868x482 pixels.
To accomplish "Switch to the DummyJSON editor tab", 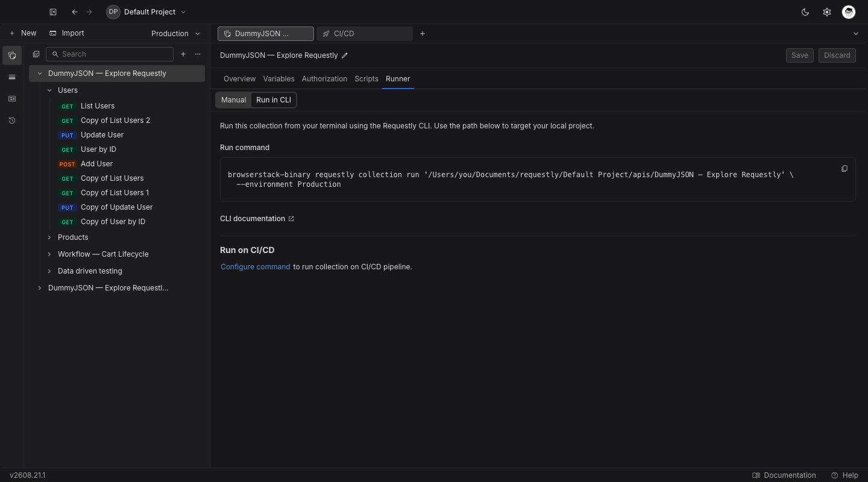I will [266, 34].
